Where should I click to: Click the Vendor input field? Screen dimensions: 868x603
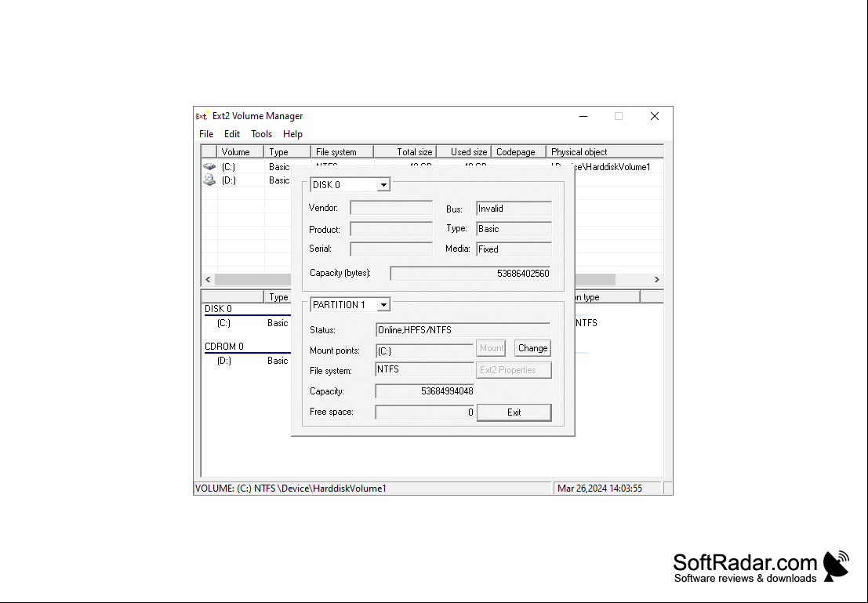pos(391,209)
